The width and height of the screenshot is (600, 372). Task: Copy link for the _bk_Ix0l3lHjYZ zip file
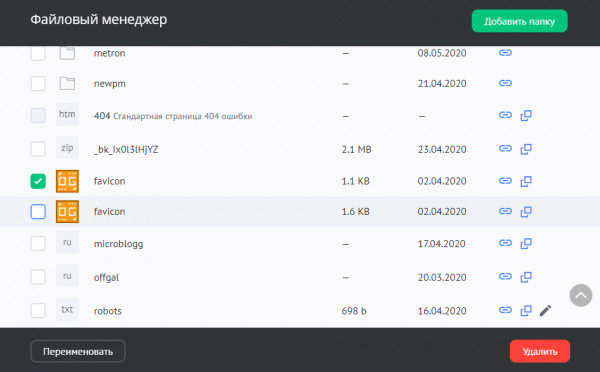click(505, 148)
